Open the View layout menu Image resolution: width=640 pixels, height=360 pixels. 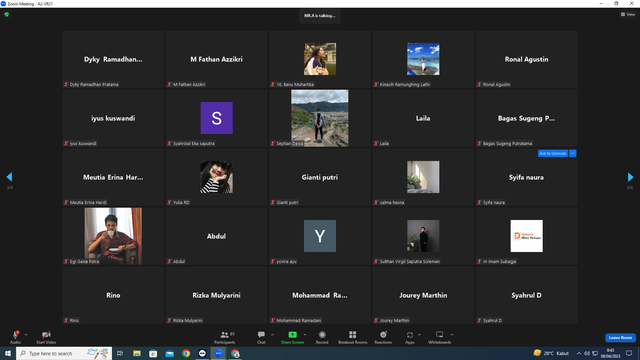click(628, 14)
